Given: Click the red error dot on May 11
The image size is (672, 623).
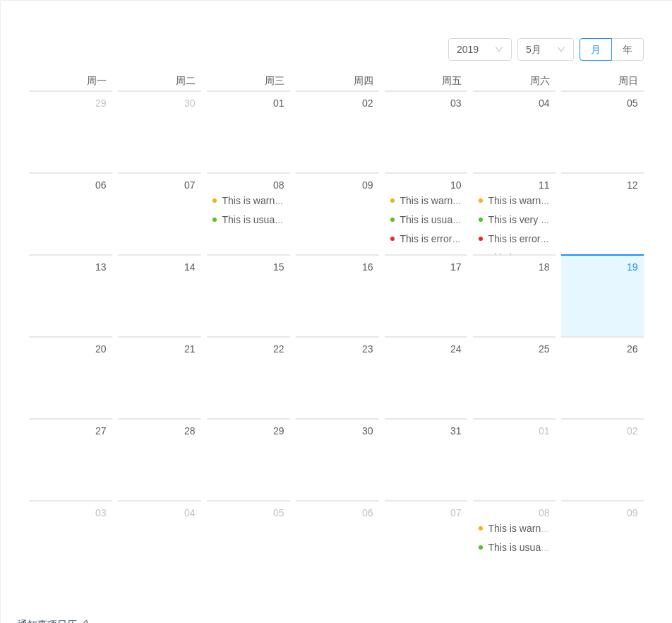Looking at the screenshot, I should [481, 239].
